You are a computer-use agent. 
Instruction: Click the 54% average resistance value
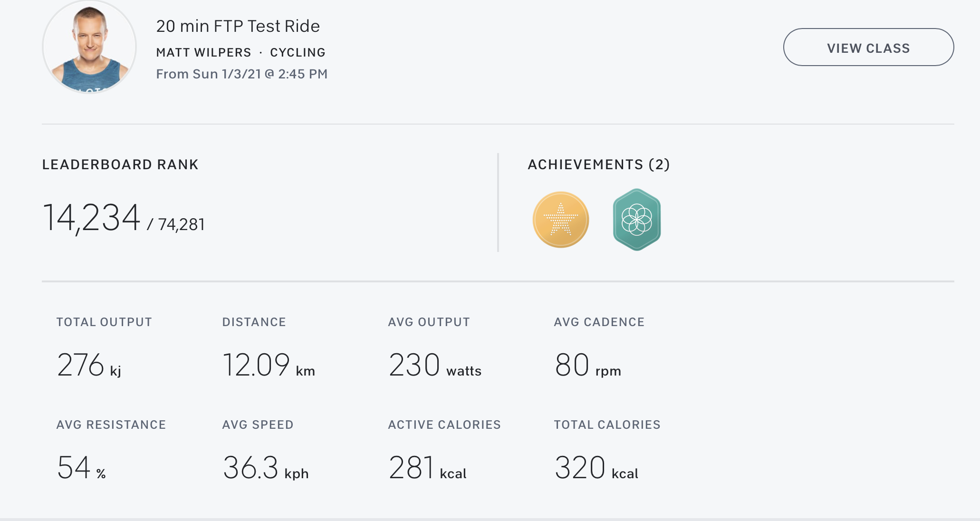pos(81,468)
